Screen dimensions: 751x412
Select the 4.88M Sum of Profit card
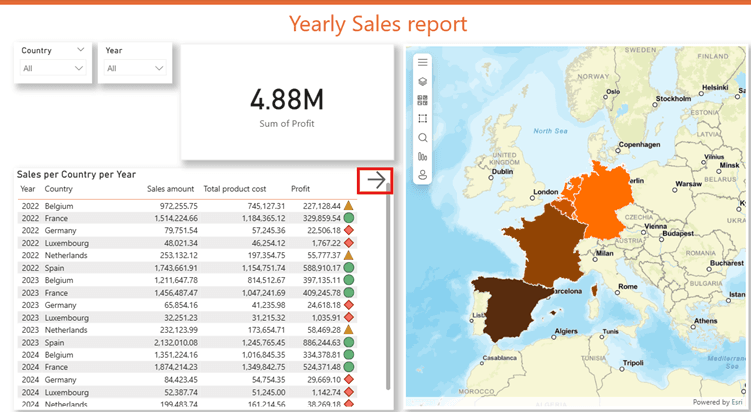coord(287,103)
